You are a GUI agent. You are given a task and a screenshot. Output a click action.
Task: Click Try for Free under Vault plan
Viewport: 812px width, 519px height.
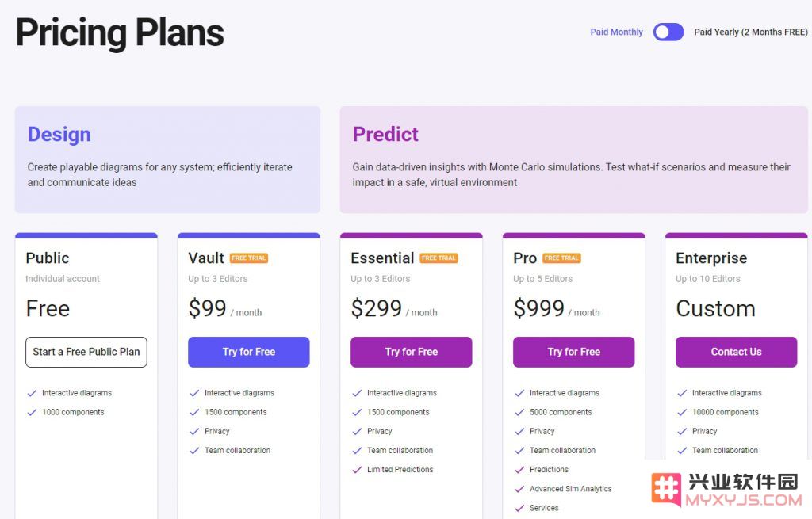(x=248, y=352)
